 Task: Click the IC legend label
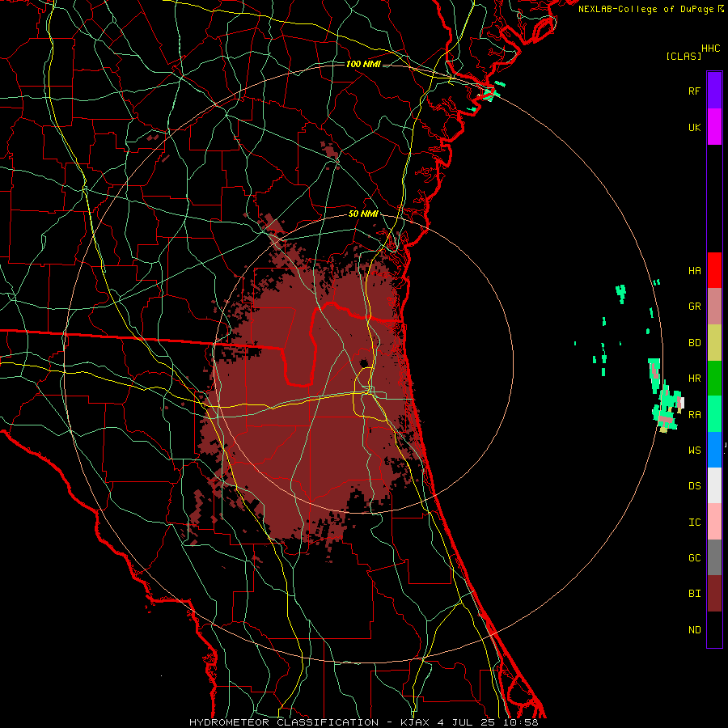tap(694, 522)
